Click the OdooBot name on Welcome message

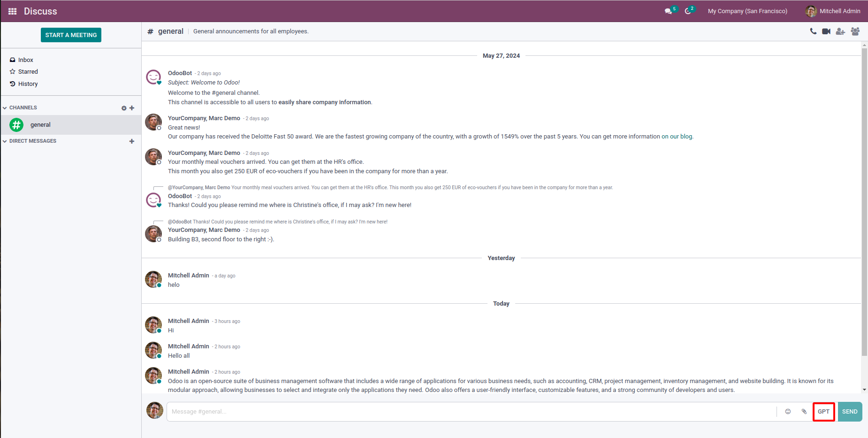[x=180, y=73]
